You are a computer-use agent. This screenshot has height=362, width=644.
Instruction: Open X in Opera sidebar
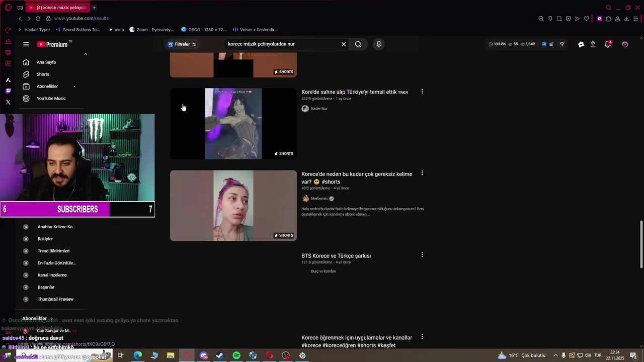(8, 102)
